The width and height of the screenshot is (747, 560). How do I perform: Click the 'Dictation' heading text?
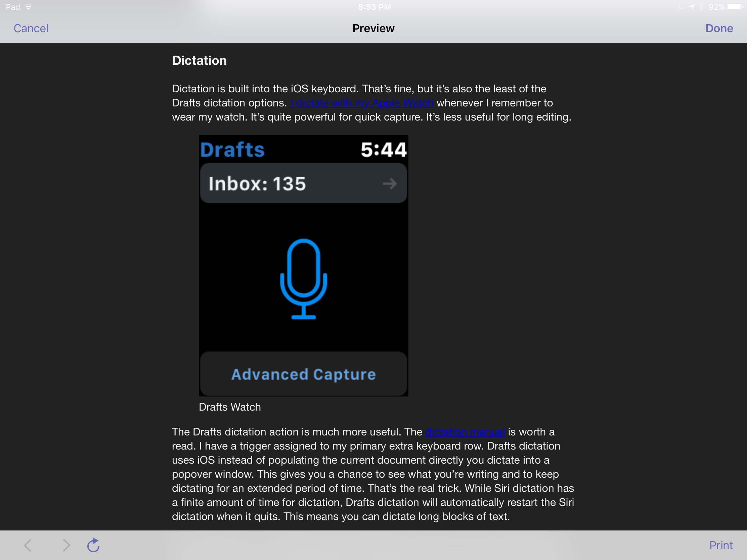199,60
